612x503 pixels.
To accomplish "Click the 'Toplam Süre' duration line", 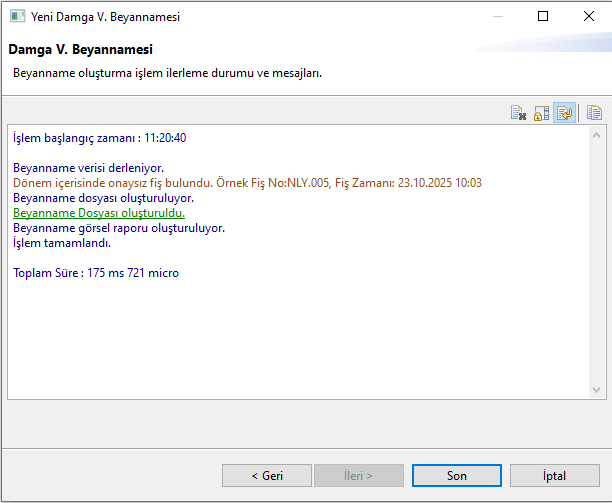I will [x=96, y=273].
